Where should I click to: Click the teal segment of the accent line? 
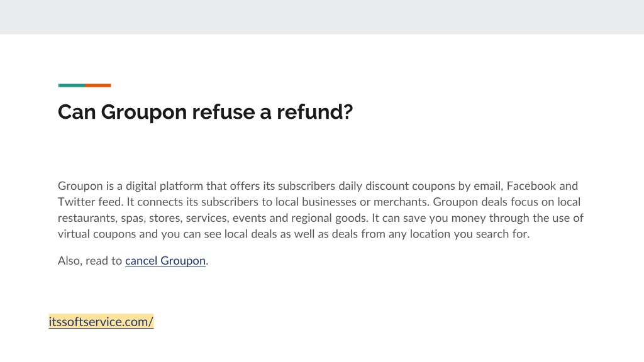coord(72,85)
